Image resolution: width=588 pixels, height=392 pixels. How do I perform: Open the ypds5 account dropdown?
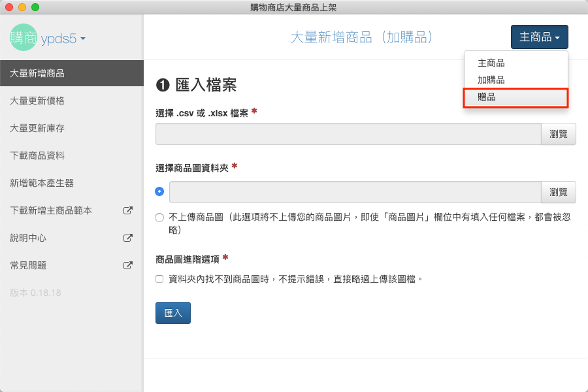point(63,39)
